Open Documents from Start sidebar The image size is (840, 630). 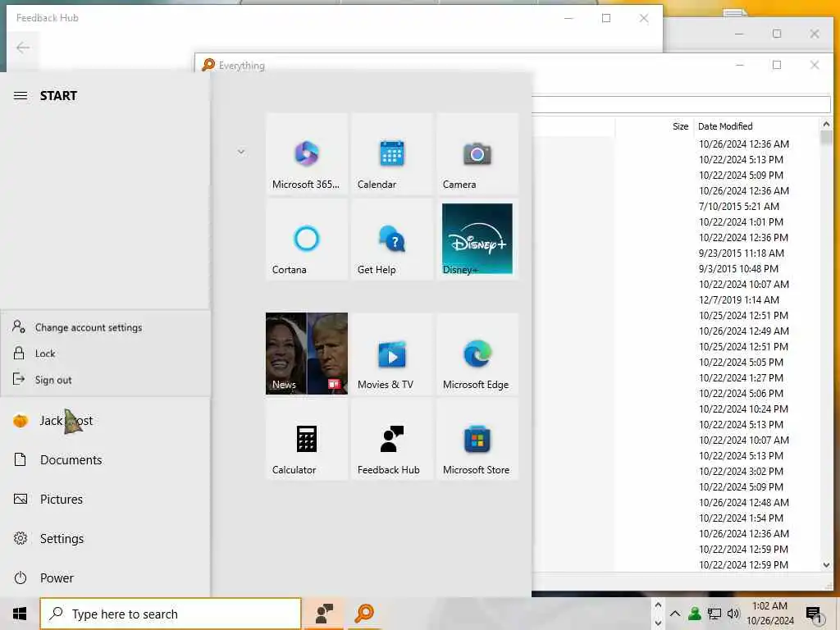[x=105, y=459]
